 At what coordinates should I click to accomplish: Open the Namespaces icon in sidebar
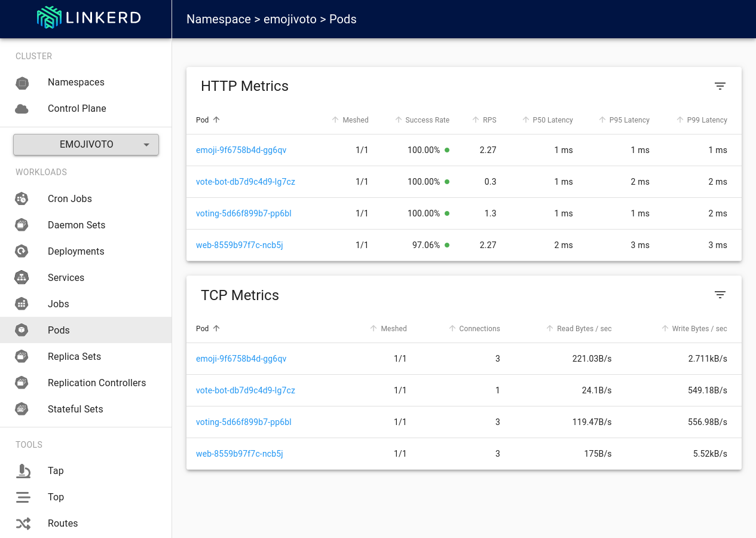pyautogui.click(x=22, y=82)
